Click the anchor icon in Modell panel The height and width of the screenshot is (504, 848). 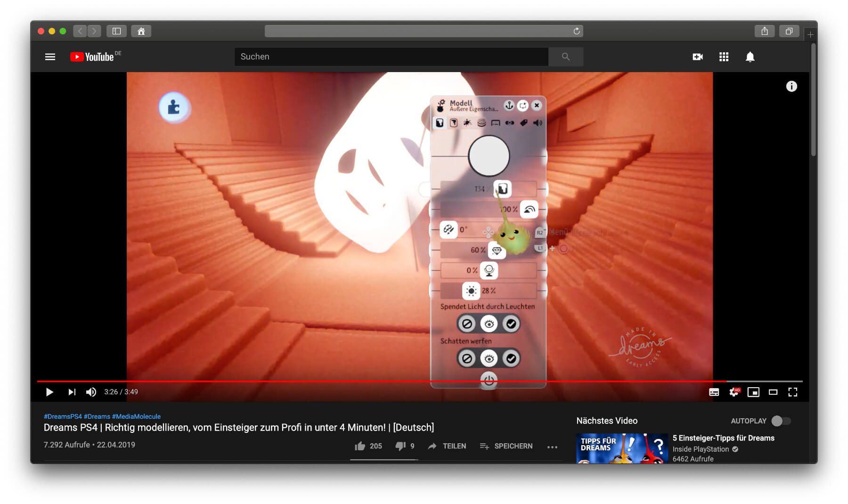coord(509,106)
